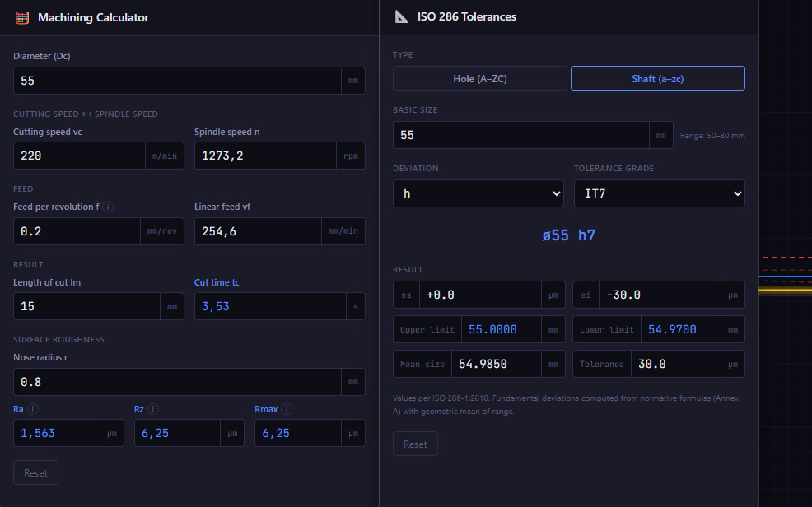
Task: Reset the Machining Calculator
Action: click(x=35, y=473)
